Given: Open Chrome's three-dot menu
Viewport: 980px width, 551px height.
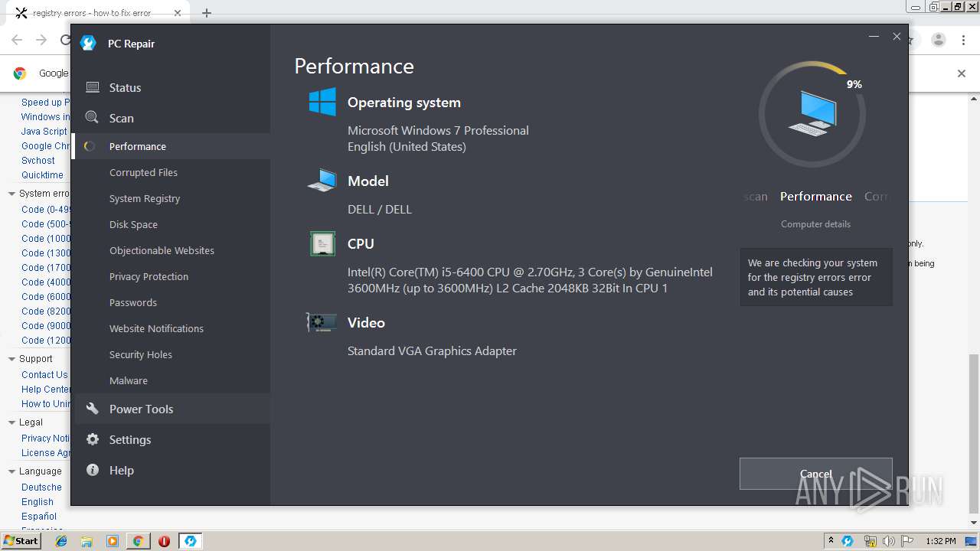Looking at the screenshot, I should pos(964,40).
